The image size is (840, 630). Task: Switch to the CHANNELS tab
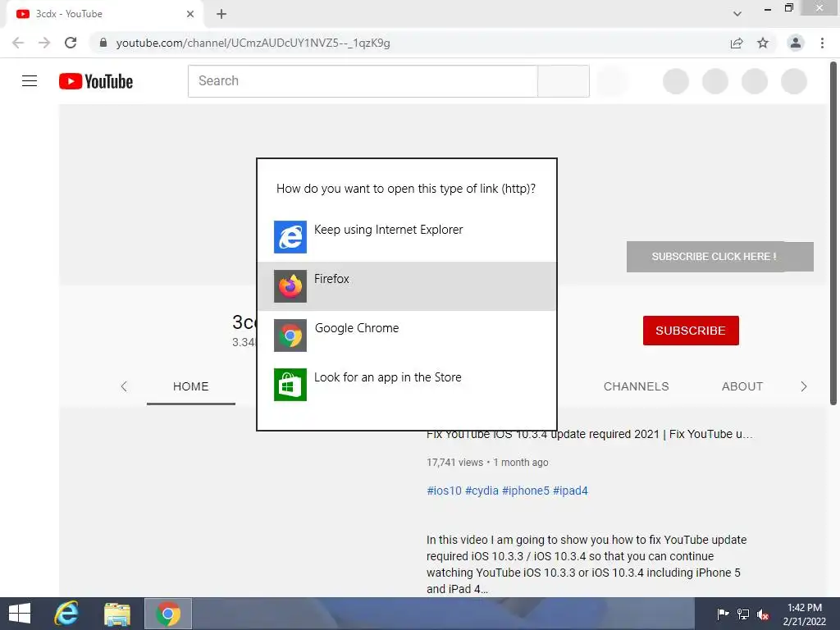pos(637,386)
